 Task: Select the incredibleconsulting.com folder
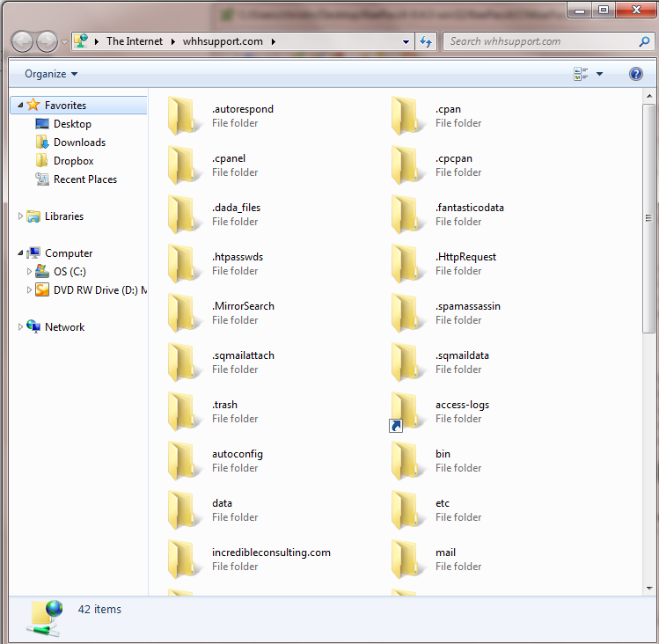[271, 553]
